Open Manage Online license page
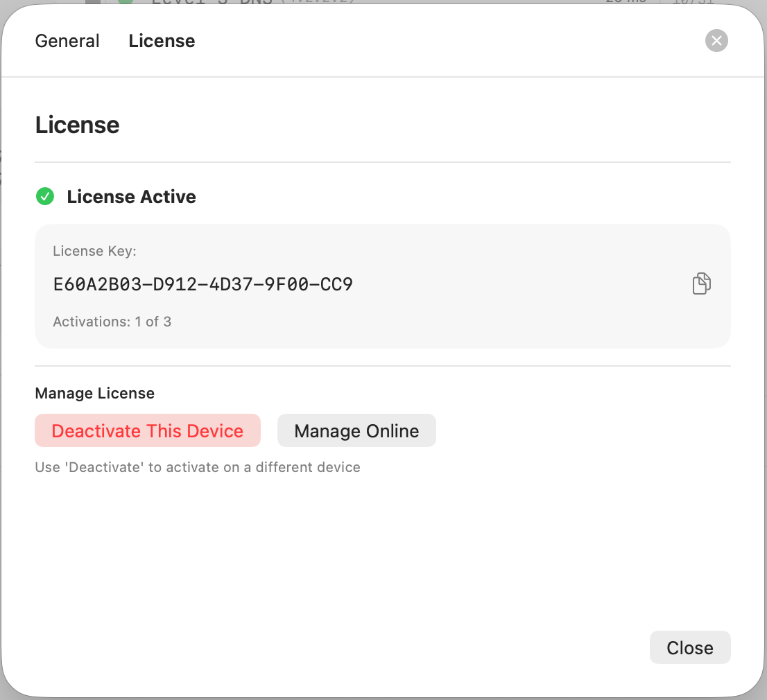The image size is (767, 700). 356,431
